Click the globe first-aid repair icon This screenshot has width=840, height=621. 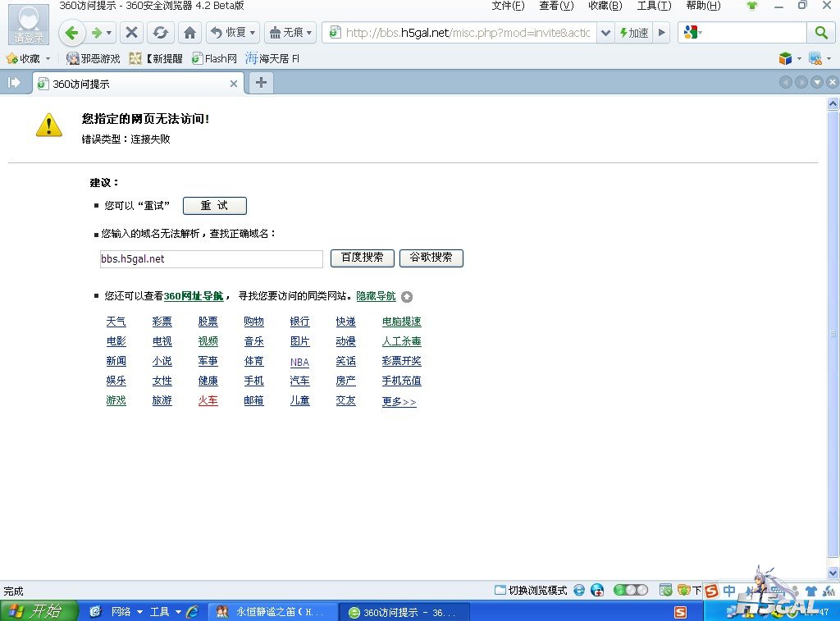(597, 590)
